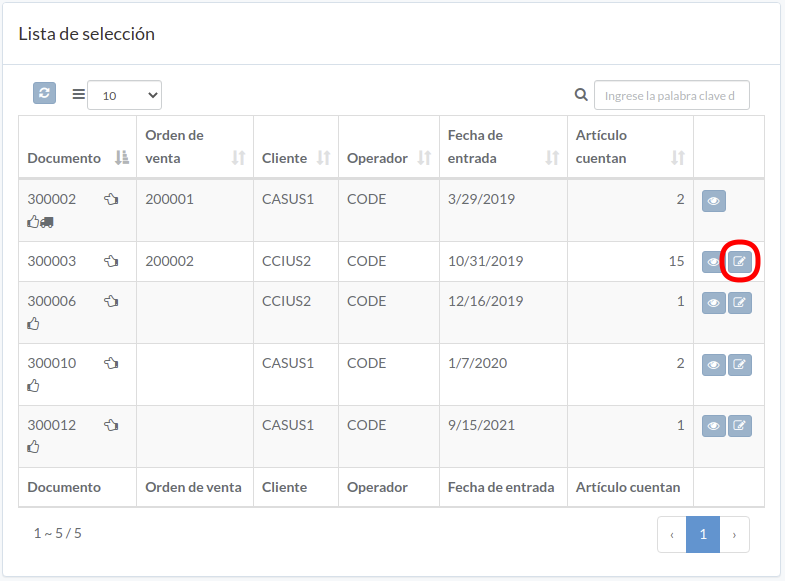The height and width of the screenshot is (581, 785).
Task: Click entry date 10/31/2019
Action: [x=485, y=261]
